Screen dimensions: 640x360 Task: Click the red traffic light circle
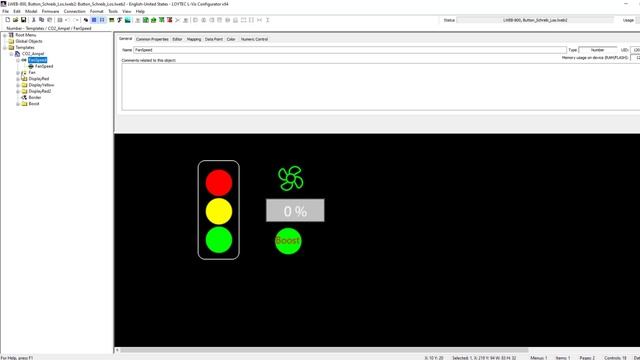[219, 183]
